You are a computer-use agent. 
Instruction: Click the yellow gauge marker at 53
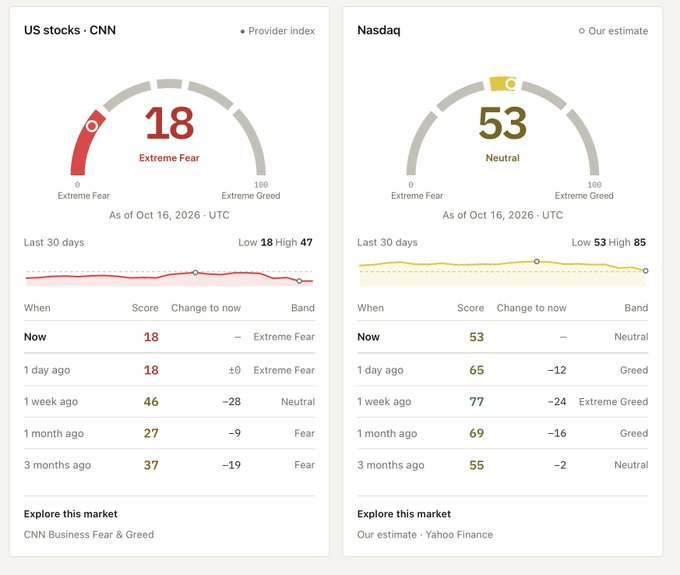click(x=511, y=83)
